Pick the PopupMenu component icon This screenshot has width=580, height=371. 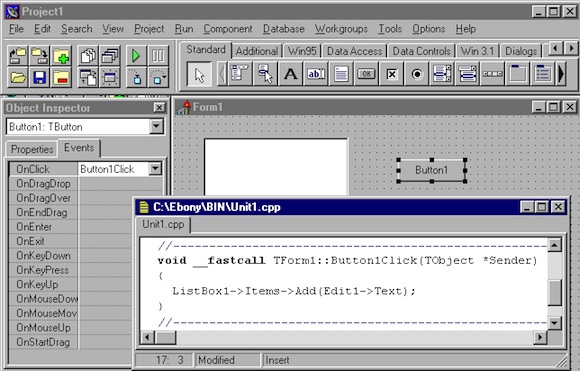[x=265, y=74]
